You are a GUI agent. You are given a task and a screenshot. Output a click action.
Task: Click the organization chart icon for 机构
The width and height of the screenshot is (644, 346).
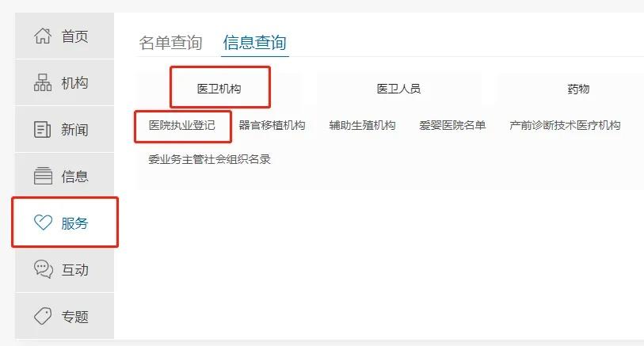point(43,82)
